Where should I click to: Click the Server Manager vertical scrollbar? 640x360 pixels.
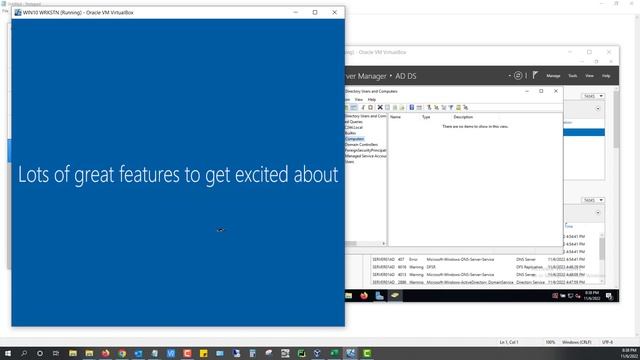tap(616, 119)
